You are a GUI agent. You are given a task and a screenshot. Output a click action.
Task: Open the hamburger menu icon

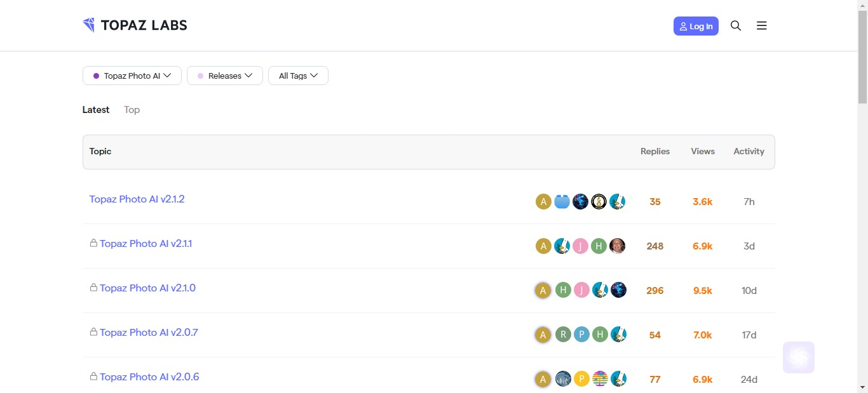(762, 26)
